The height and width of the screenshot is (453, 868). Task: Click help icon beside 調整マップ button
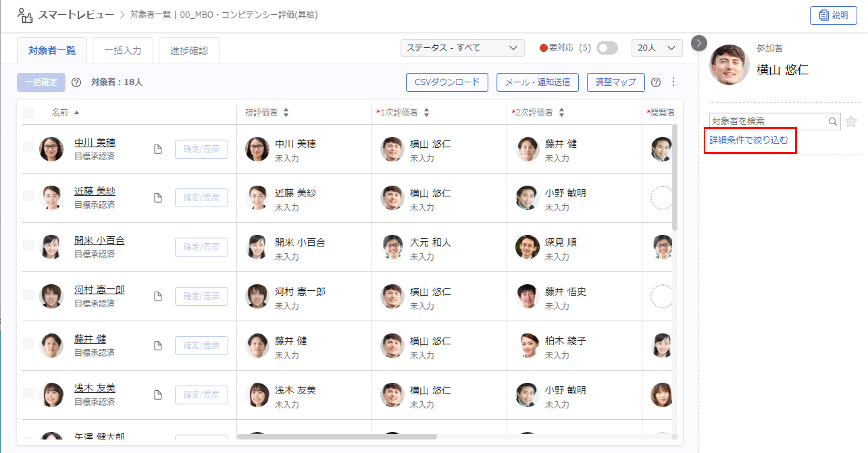click(656, 82)
